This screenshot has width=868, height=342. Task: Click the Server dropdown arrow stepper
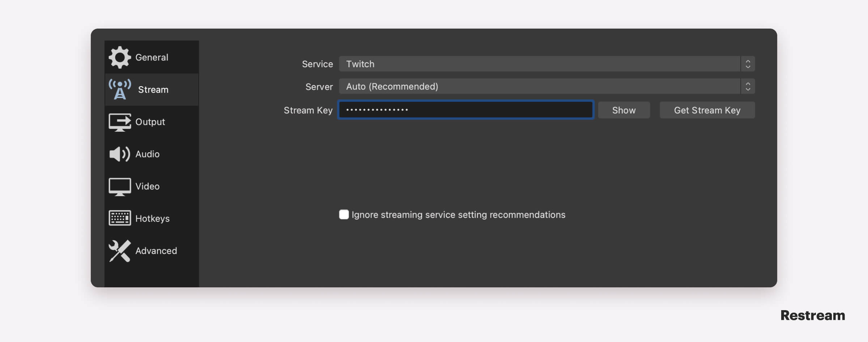pos(748,86)
